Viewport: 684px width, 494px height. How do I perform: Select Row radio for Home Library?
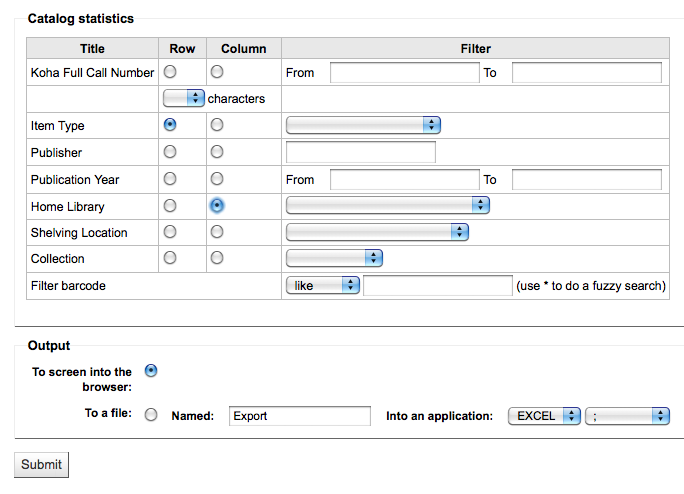point(170,206)
